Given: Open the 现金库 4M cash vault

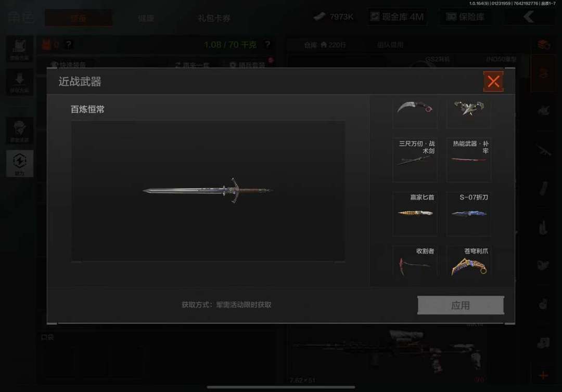Looking at the screenshot, I should [397, 17].
